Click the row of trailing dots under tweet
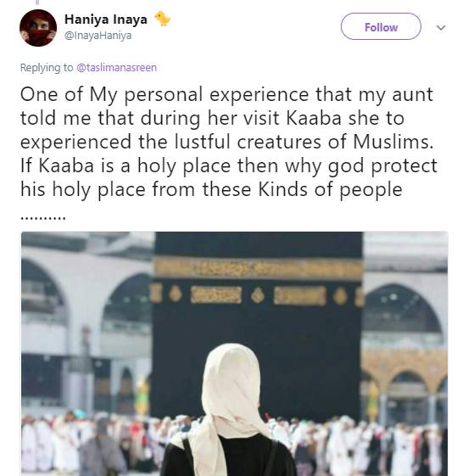The width and height of the screenshot is (457, 476). coord(43,217)
